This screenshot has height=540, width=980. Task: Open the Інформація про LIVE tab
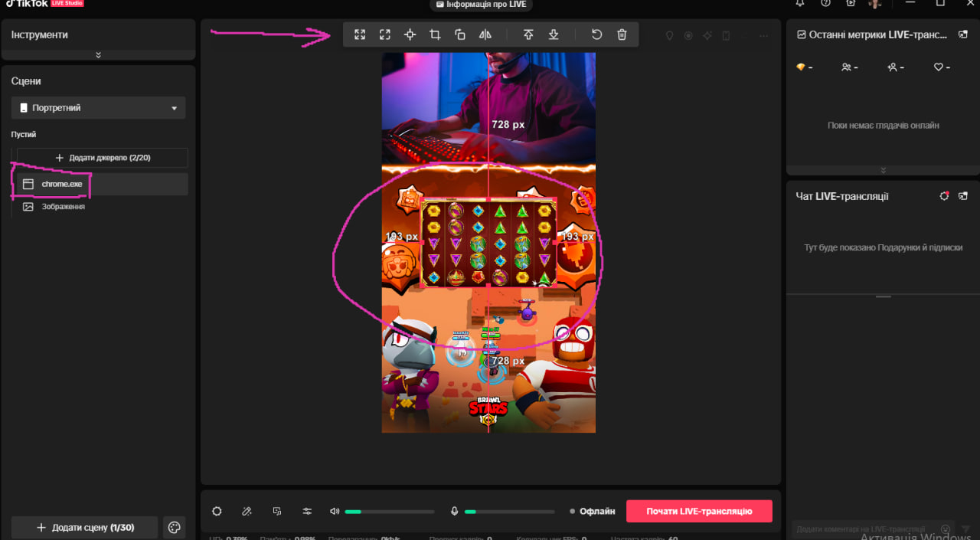tap(480, 5)
